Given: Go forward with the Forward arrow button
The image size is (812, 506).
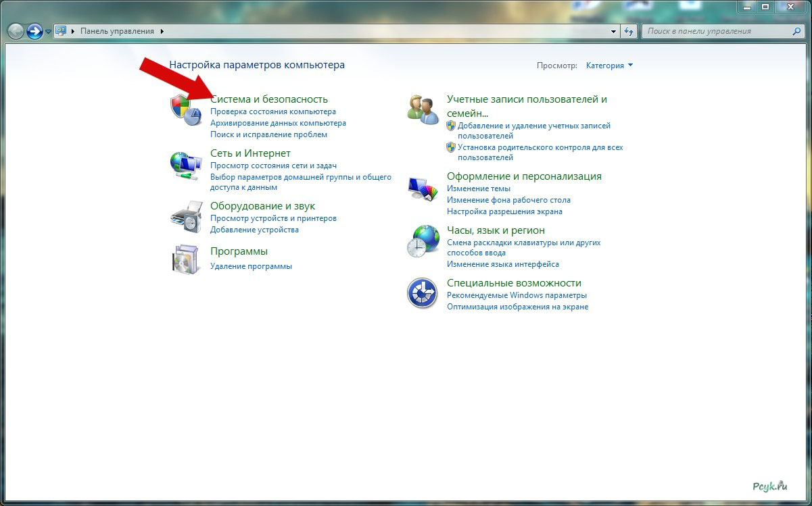Looking at the screenshot, I should (34, 31).
